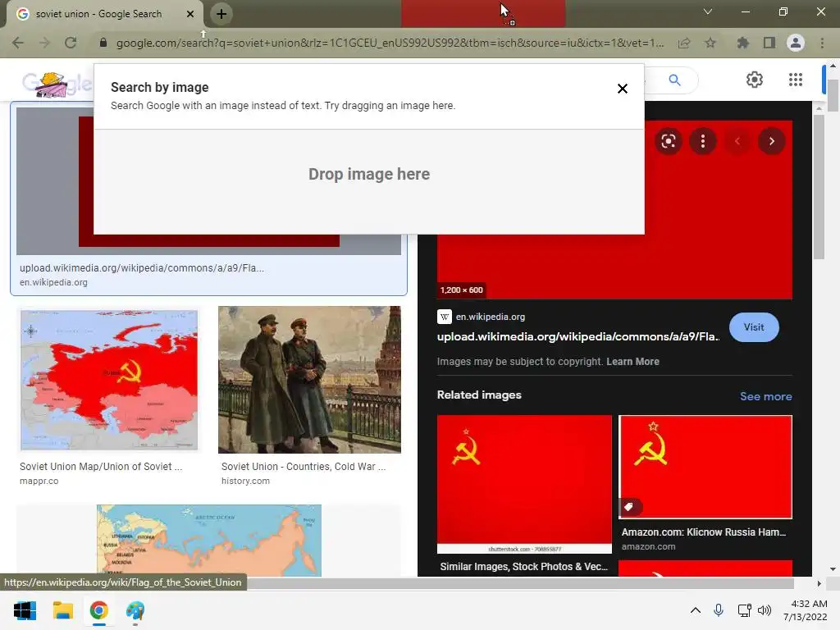The width and height of the screenshot is (840, 630).
Task: Click the preview panel vertical scrollbar
Action: tap(819, 188)
